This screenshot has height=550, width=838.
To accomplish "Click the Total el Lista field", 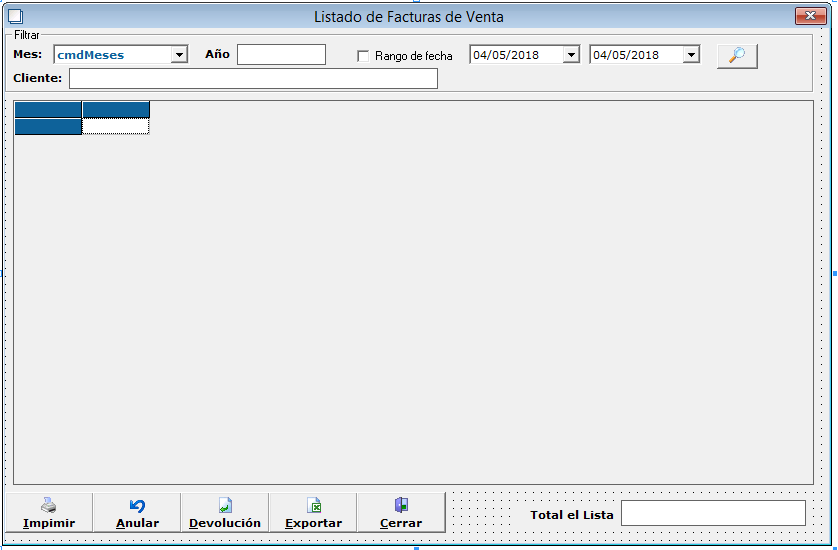I will (712, 513).
